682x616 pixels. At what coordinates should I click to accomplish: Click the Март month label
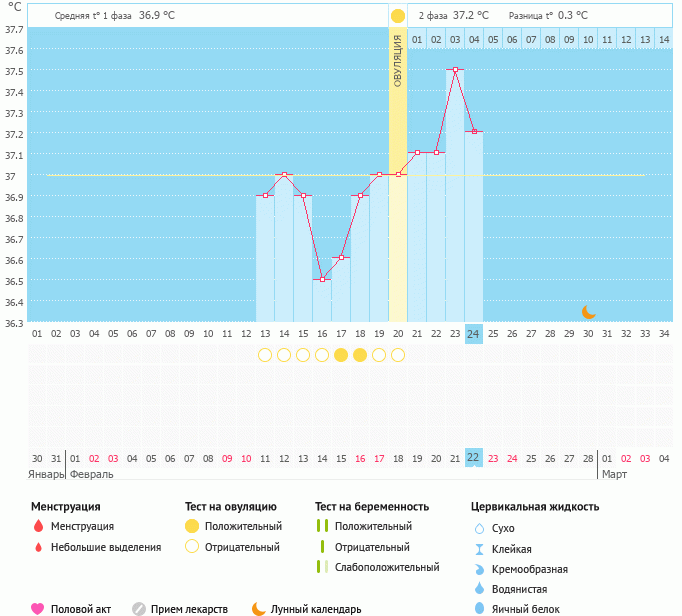(614, 474)
